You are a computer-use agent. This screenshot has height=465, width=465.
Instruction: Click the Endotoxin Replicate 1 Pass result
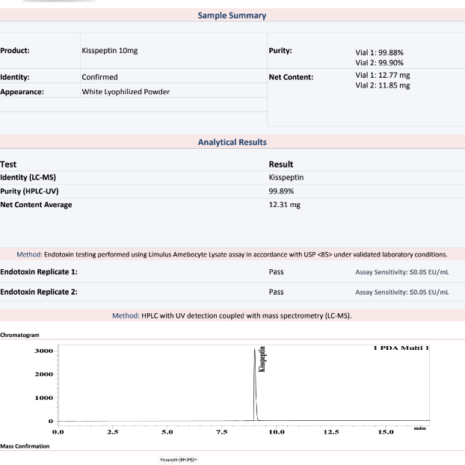point(276,272)
